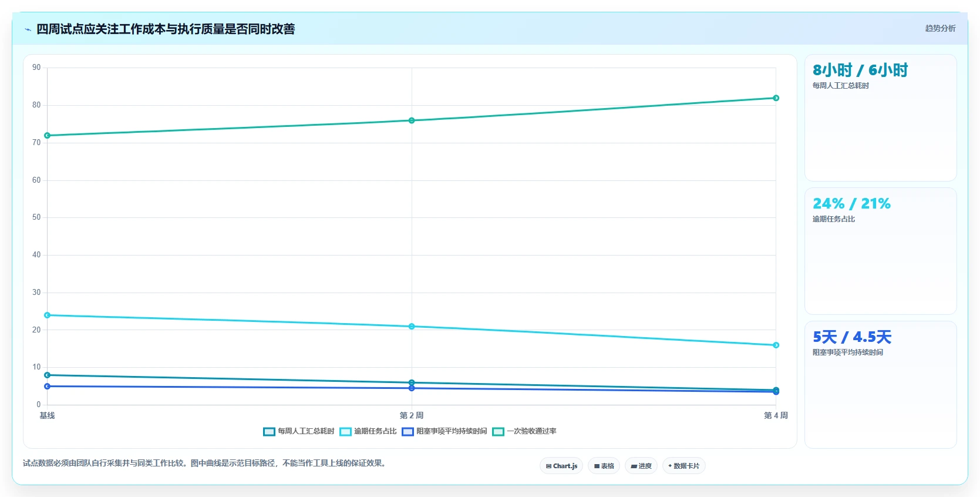Click the 第 2 周 x-axis label
The width and height of the screenshot is (980, 497).
click(412, 415)
